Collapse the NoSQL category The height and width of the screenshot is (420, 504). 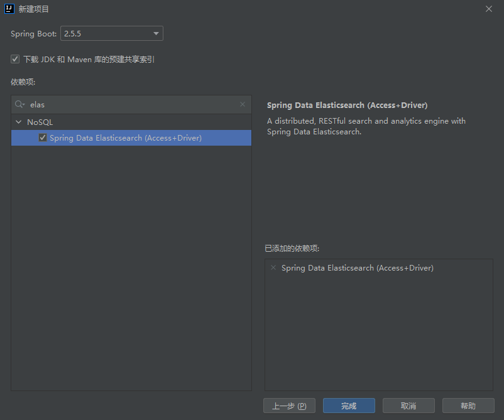[19, 122]
